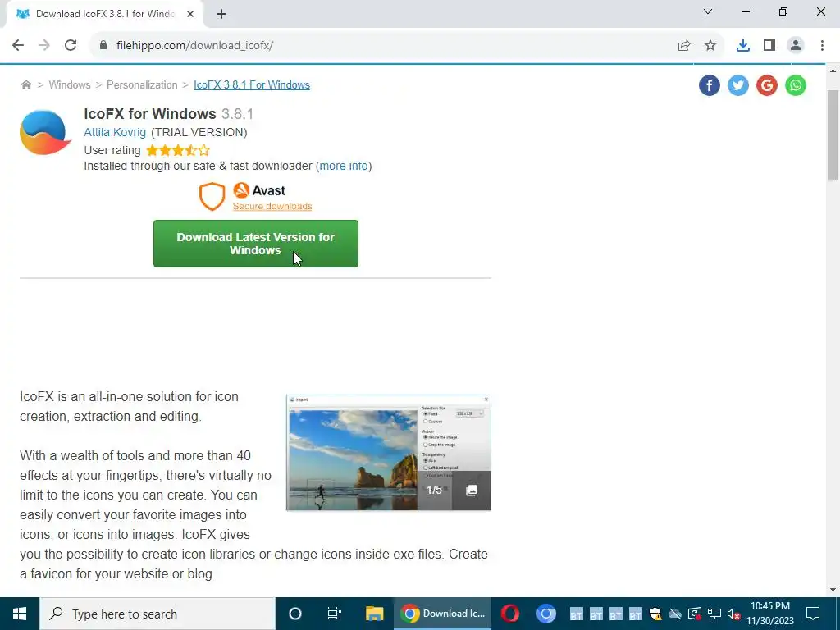Share on Twitter

click(737, 85)
